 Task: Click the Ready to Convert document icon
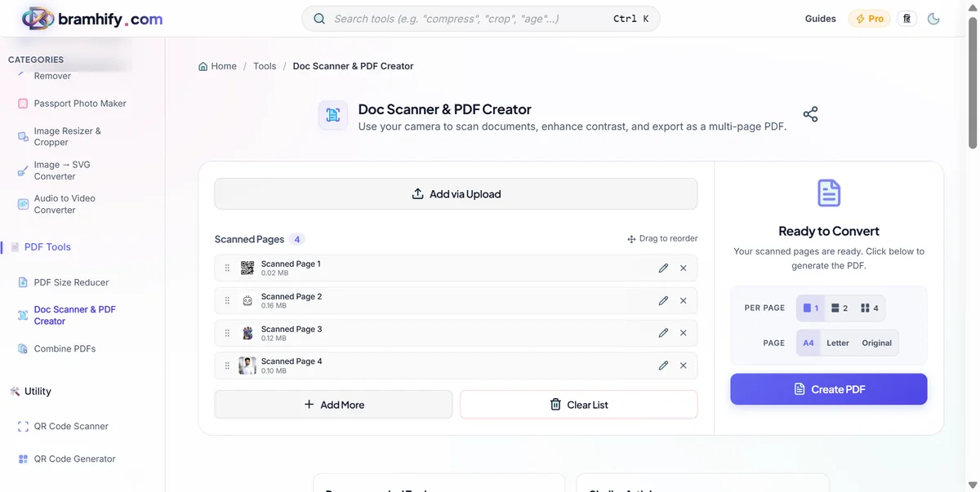coord(829,193)
